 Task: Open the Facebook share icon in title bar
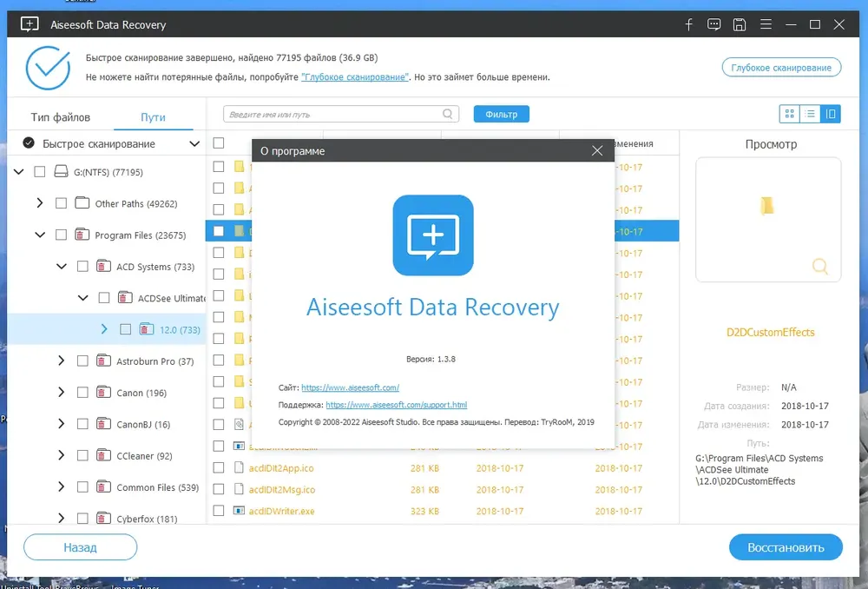pyautogui.click(x=688, y=24)
